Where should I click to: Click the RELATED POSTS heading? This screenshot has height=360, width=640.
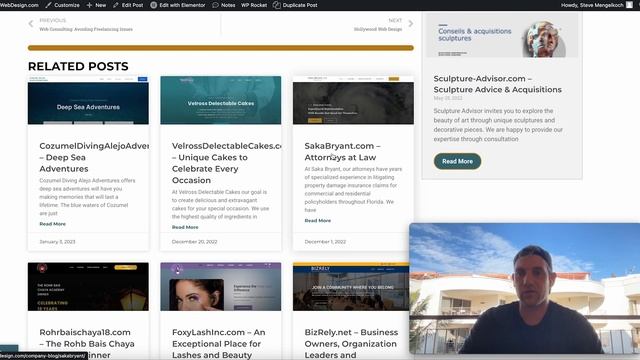(78, 66)
